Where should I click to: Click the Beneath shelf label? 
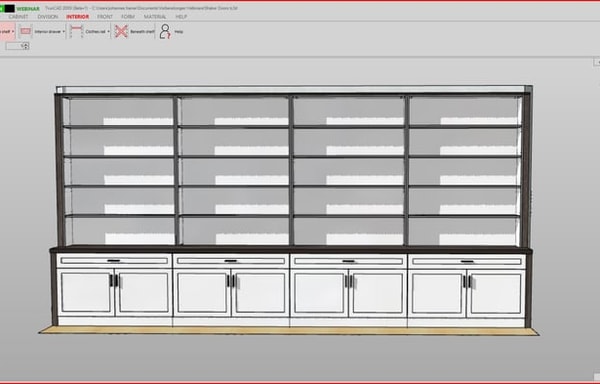(x=142, y=32)
